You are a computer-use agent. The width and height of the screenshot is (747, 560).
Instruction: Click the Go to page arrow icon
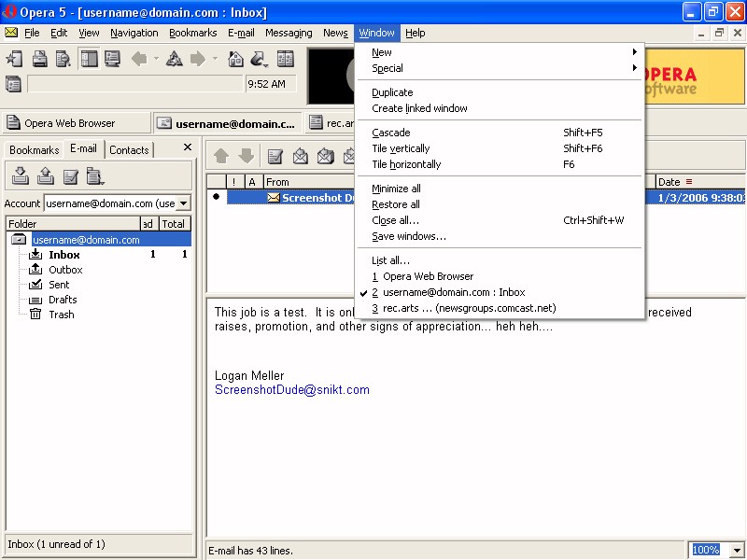260,59
